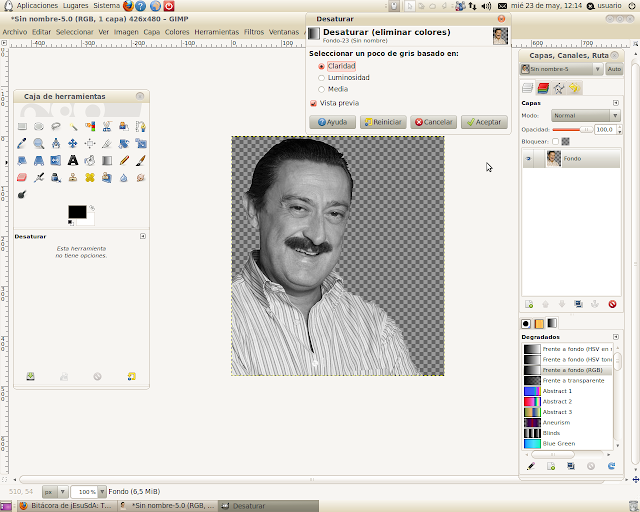This screenshot has height=512, width=640.
Task: Hide the Fondo layer via eye icon
Action: 529,159
